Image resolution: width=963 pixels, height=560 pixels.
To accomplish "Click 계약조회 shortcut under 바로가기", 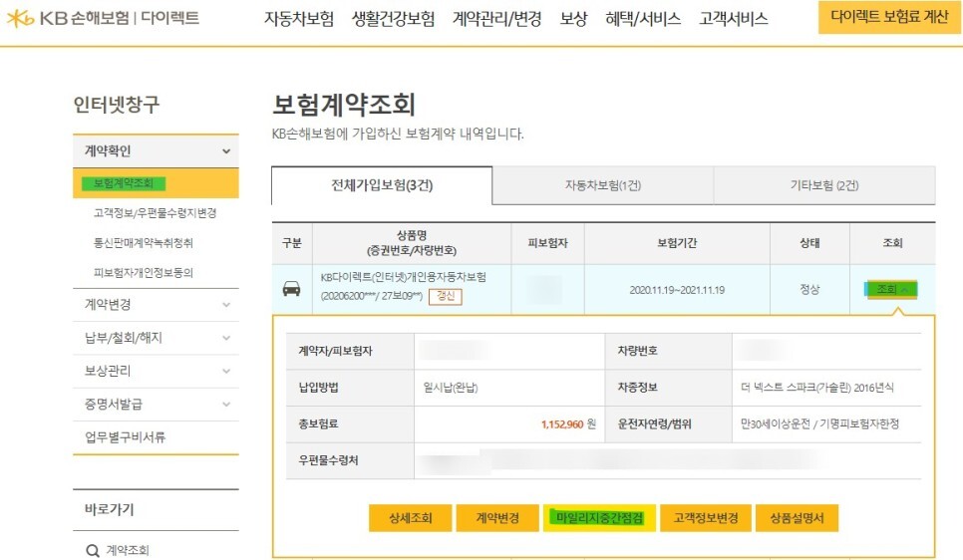I will 128,550.
